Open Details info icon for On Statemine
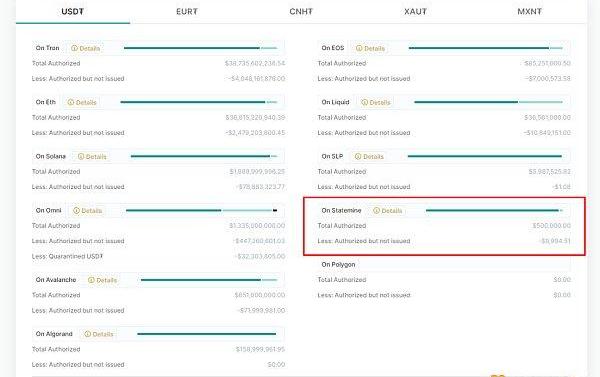600x377 pixels. point(377,211)
